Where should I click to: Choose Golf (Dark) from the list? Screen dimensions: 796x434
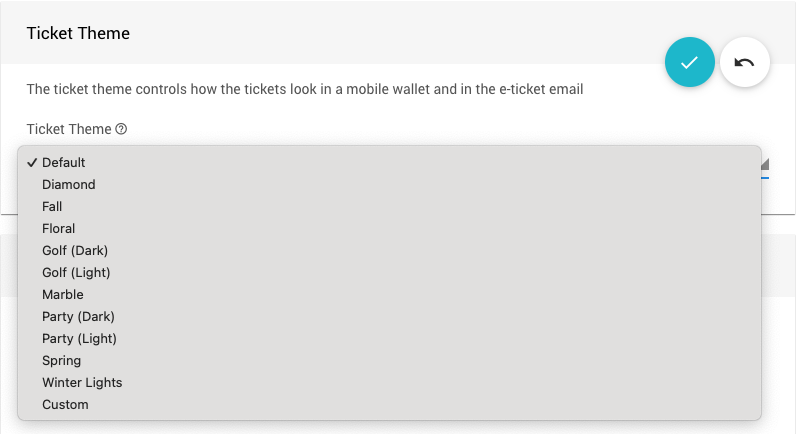(75, 250)
